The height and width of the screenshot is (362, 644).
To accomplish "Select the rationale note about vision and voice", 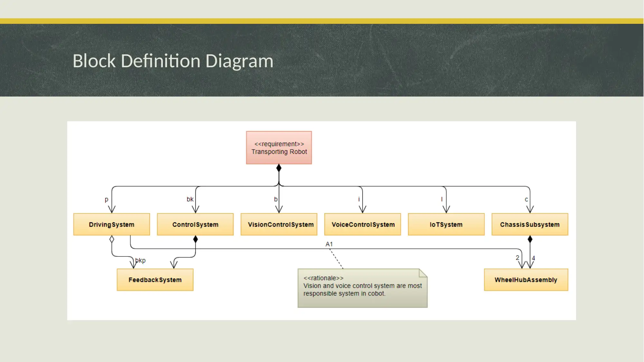I will tap(363, 288).
